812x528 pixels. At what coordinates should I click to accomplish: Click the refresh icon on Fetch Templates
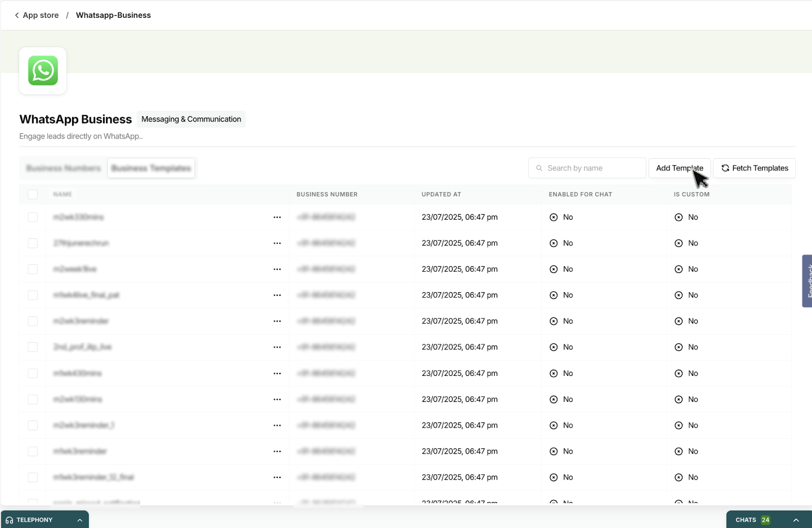pos(725,168)
